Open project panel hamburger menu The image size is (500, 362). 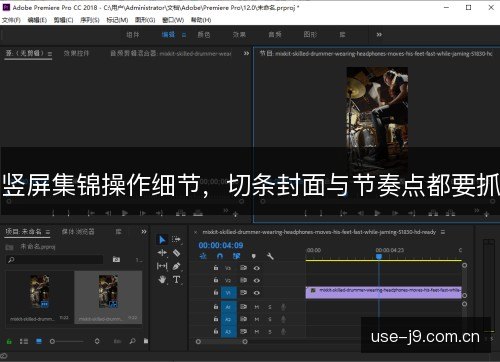(48, 232)
